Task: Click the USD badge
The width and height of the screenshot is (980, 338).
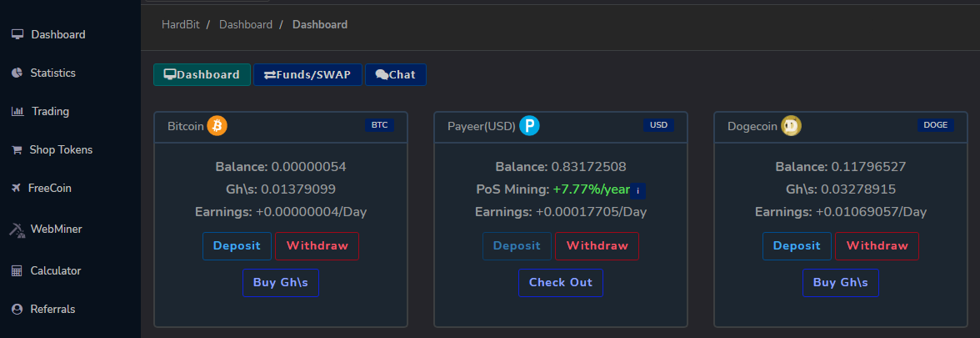Action: [x=658, y=125]
